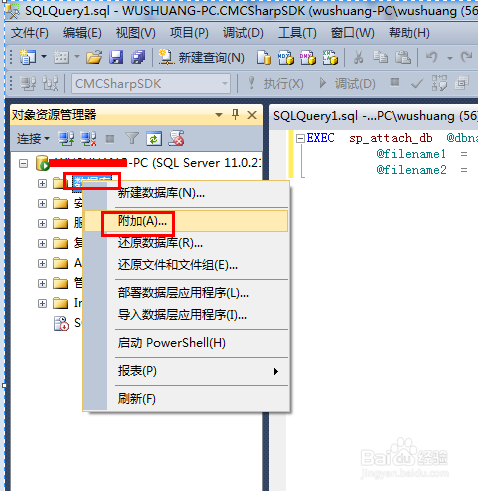
Task: Open the CMCSharpSDK database combo box
Action: point(151,84)
